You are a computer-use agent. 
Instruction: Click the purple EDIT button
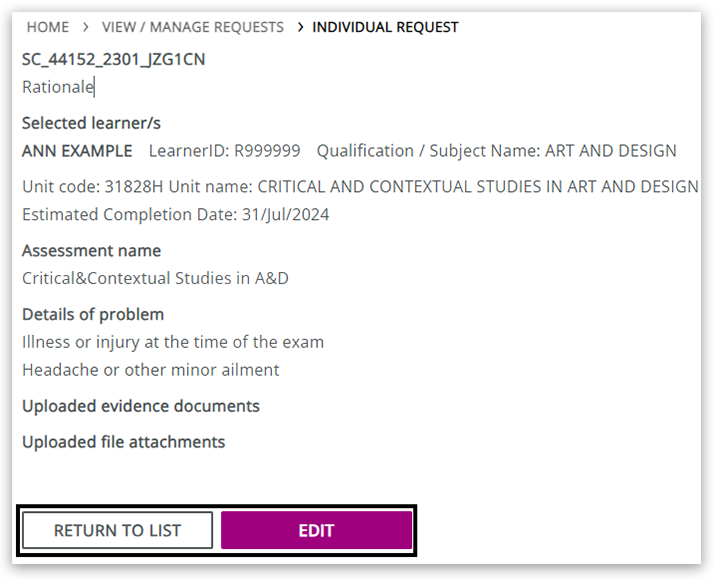point(316,530)
